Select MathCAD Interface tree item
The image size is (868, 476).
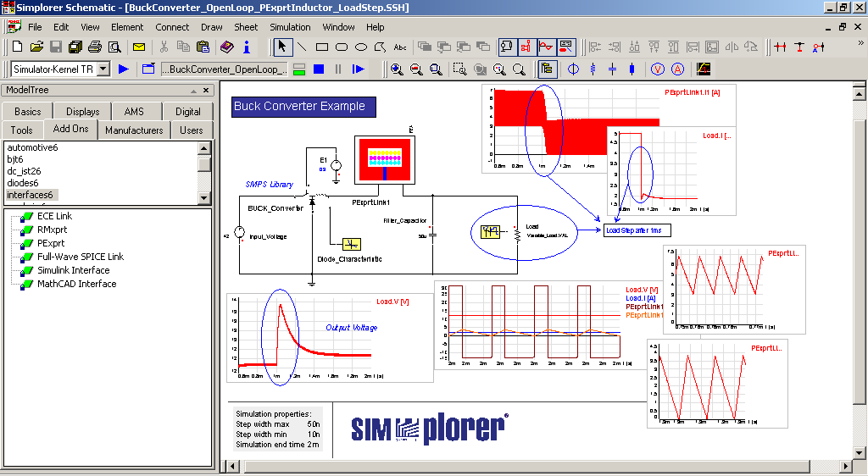tap(76, 284)
